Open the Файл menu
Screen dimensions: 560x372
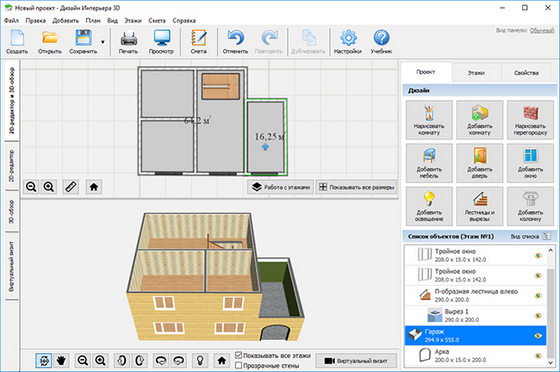click(x=11, y=20)
